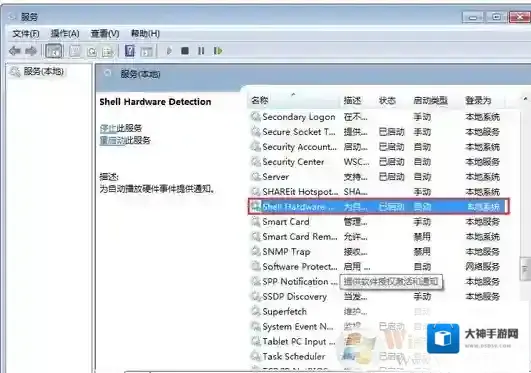Select the SNMP Trap service name
This screenshot has width=531, height=373.
pos(286,252)
